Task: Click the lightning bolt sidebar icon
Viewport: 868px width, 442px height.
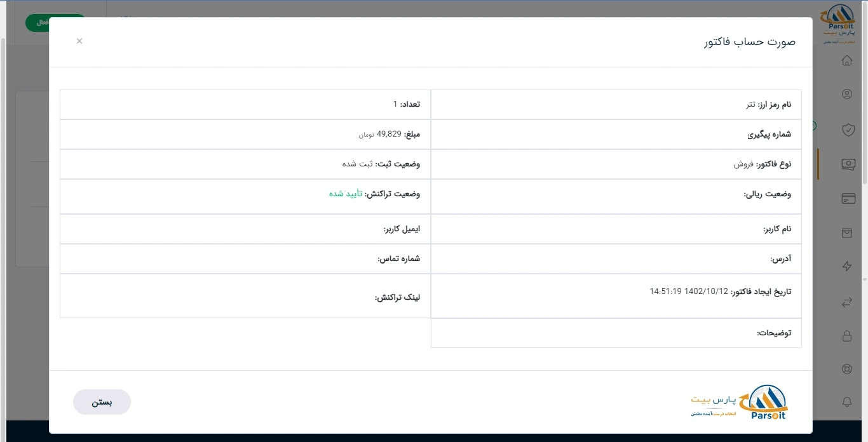Action: point(846,267)
